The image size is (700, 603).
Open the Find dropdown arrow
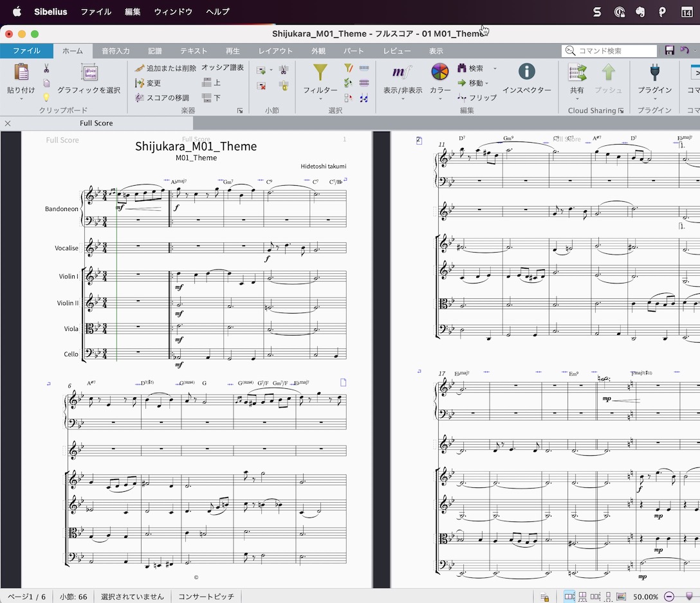495,68
